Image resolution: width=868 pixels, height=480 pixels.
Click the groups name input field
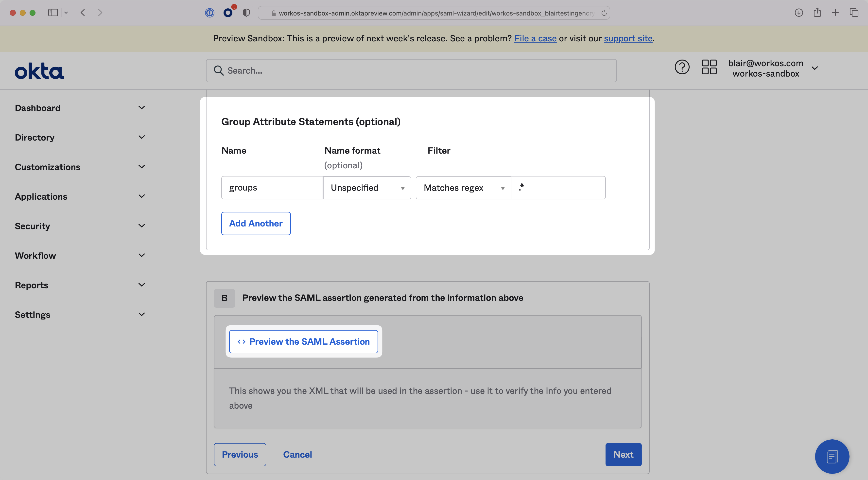click(x=272, y=188)
